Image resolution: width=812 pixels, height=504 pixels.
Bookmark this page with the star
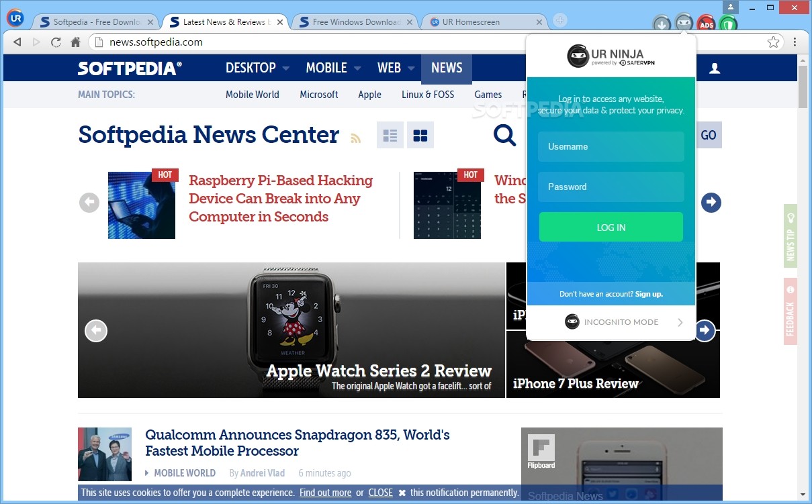click(x=773, y=42)
